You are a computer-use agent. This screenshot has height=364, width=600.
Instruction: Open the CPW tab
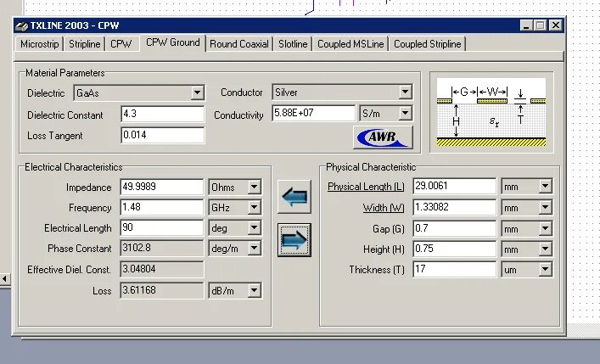(121, 44)
